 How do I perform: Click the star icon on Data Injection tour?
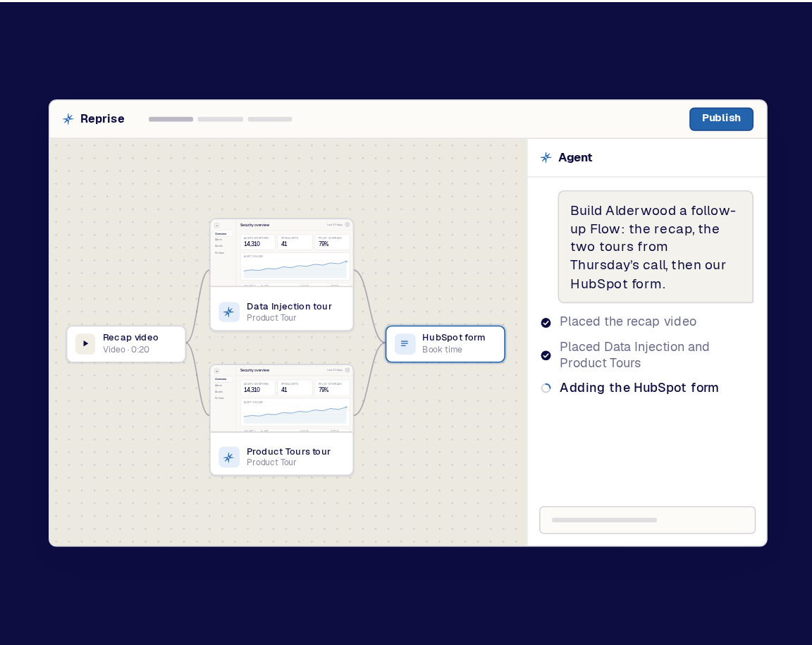pyautogui.click(x=229, y=312)
